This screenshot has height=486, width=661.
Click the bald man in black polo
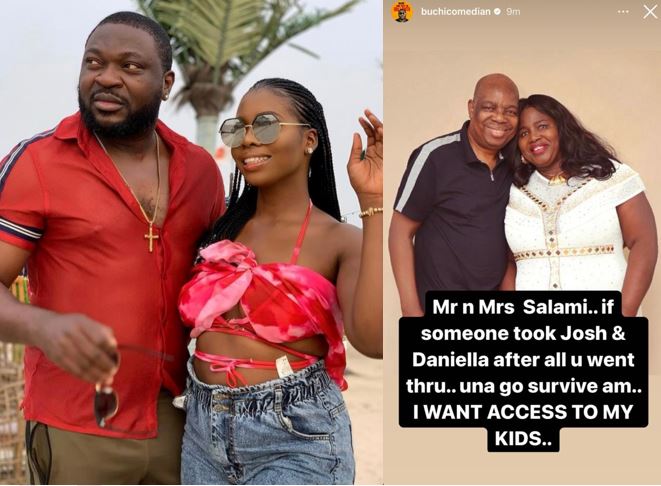click(455, 190)
